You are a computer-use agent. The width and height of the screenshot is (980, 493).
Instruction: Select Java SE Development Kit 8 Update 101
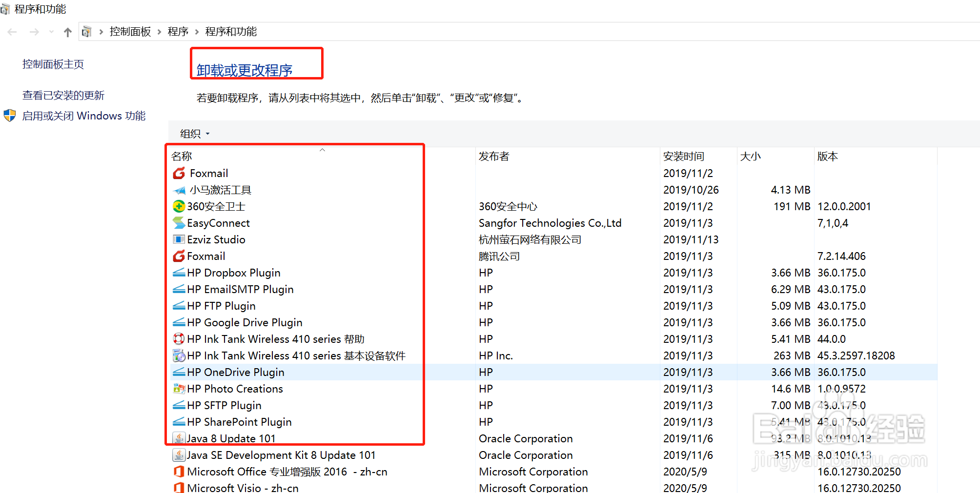pos(281,455)
